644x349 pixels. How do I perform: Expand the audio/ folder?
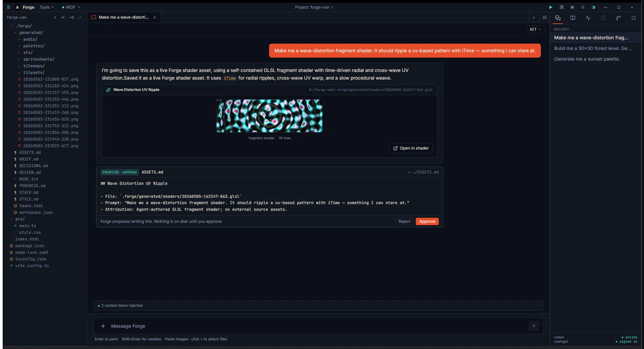30,39
